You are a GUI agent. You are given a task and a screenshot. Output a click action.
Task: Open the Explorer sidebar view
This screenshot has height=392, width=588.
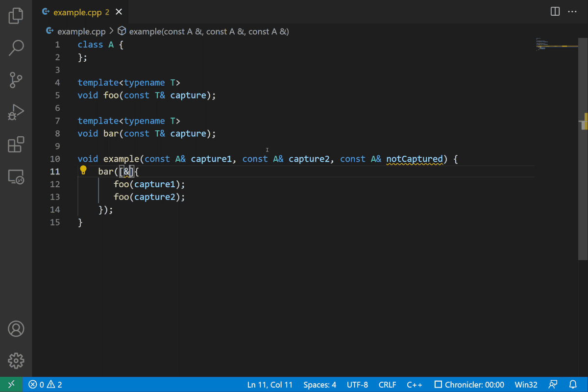coord(16,16)
